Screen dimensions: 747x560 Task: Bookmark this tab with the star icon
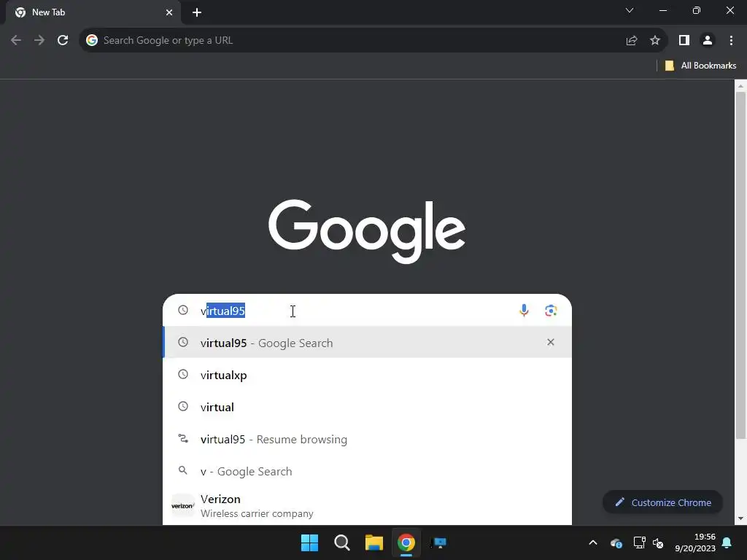655,41
